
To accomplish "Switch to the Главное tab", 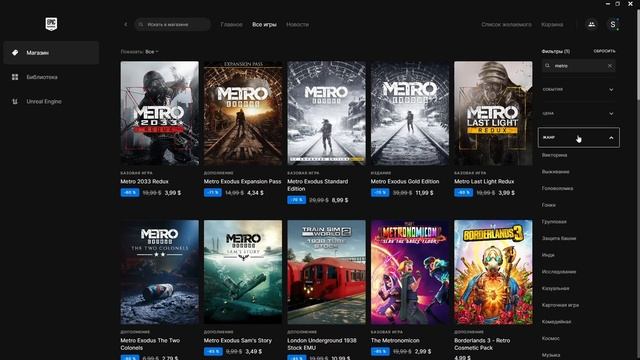I will (x=231, y=24).
